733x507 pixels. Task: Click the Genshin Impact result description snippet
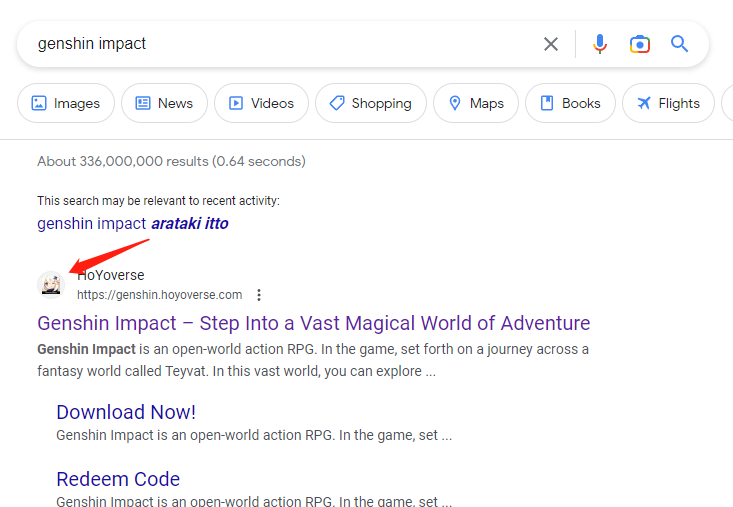coord(313,360)
